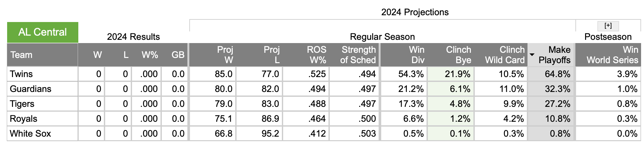Click Twins Make Playoffs 64.8% cell

coord(557,74)
